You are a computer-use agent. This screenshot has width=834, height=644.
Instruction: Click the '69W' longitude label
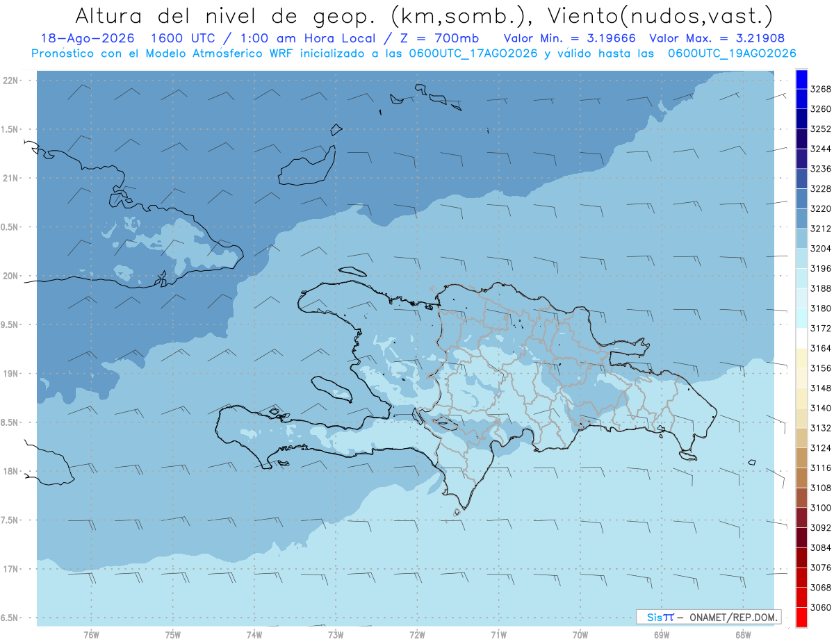pyautogui.click(x=662, y=635)
